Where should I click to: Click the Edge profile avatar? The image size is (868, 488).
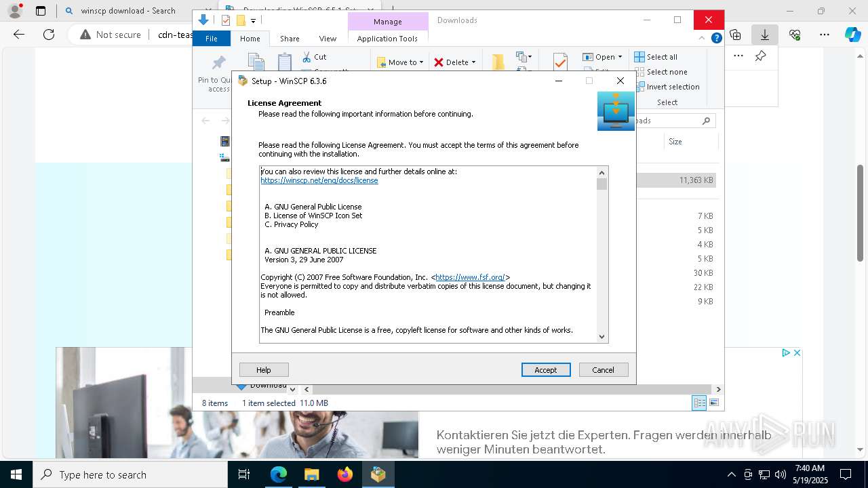click(x=15, y=11)
